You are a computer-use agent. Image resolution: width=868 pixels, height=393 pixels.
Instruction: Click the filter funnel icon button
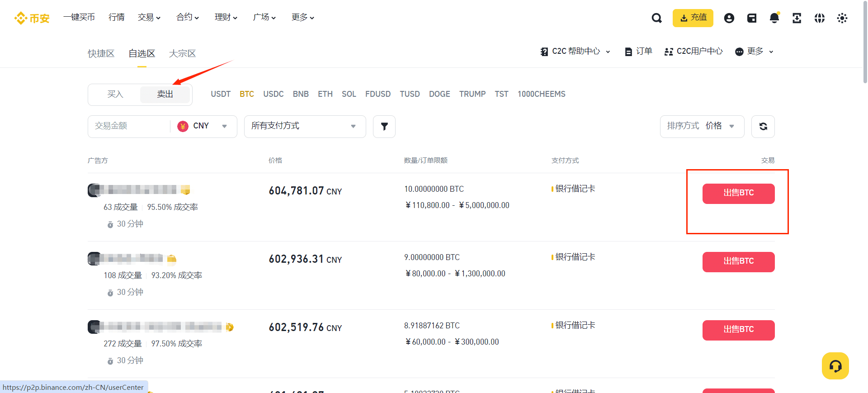tap(384, 127)
